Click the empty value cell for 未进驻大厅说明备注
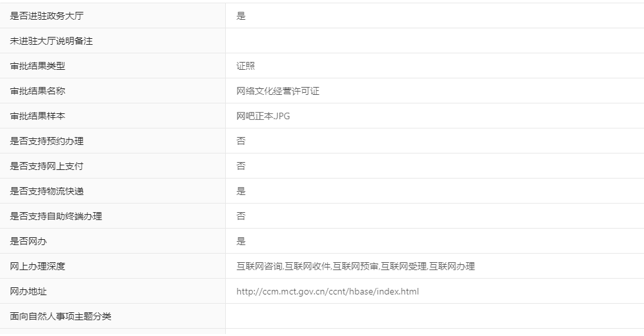This screenshot has width=644, height=336. click(x=435, y=41)
